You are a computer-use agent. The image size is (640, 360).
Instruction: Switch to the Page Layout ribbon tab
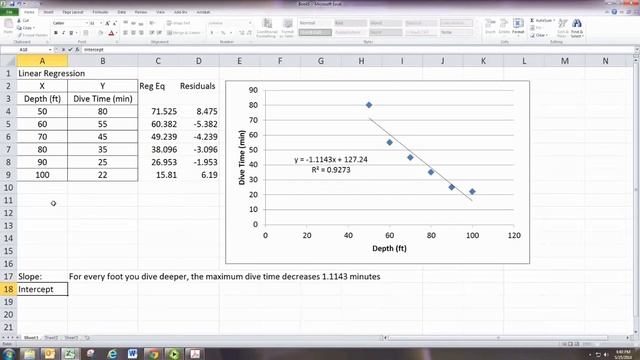73,12
